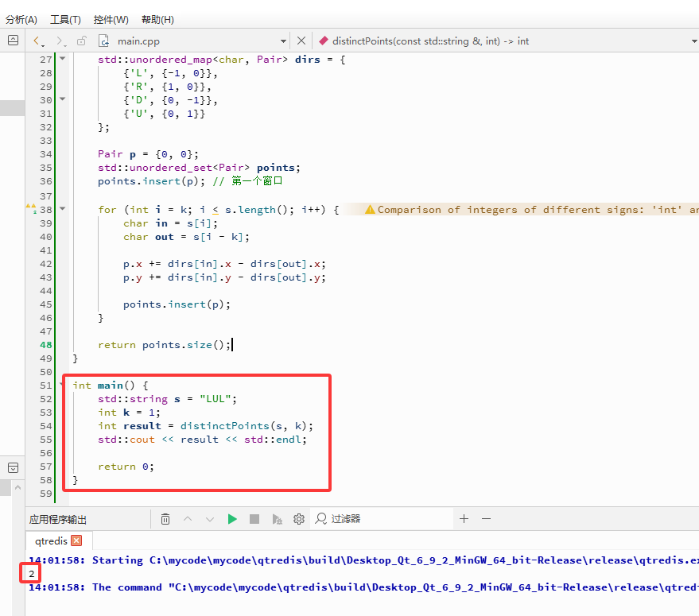Go to previous output item

(x=188, y=519)
